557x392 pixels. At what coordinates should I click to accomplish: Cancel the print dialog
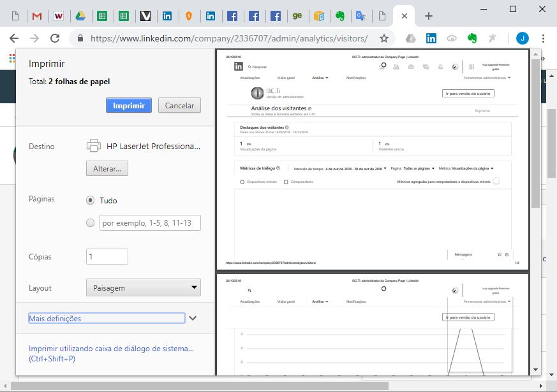point(179,106)
